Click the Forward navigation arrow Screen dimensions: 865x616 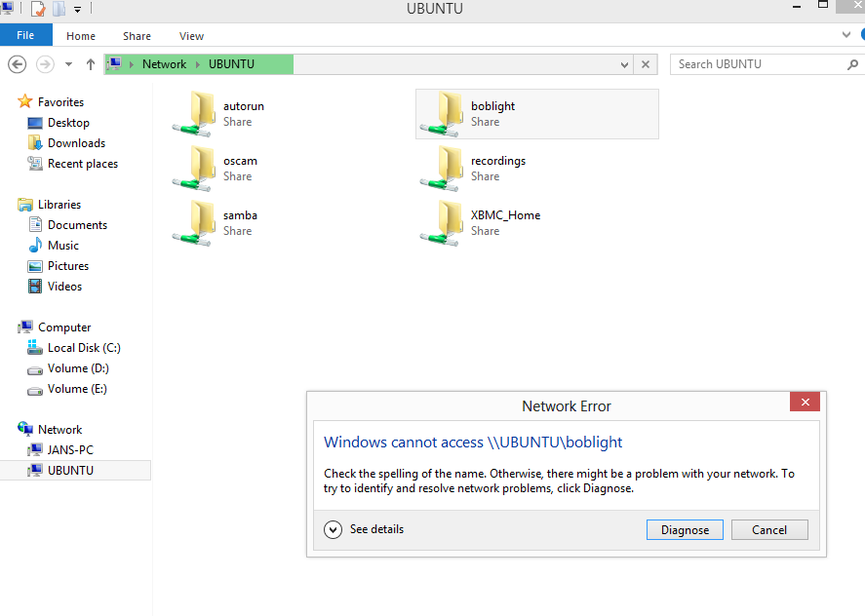coord(45,64)
